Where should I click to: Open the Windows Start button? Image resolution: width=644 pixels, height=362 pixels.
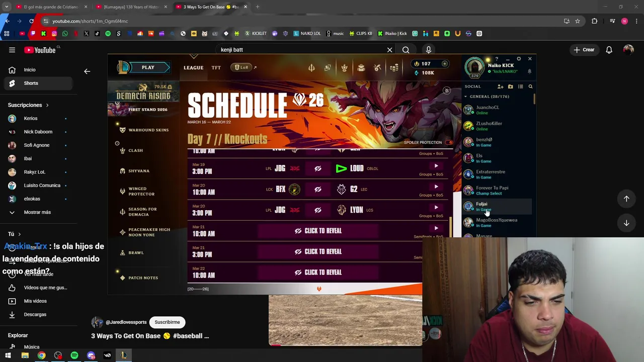[x=8, y=355]
